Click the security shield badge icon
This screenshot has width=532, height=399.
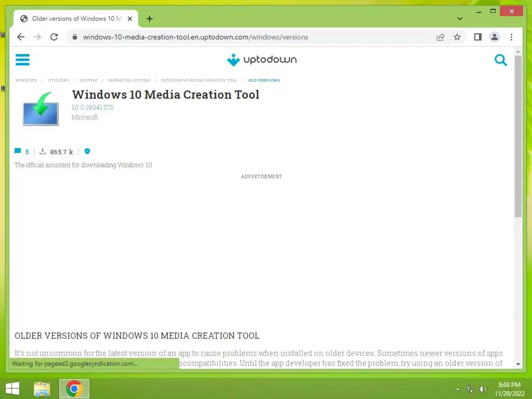(x=87, y=151)
